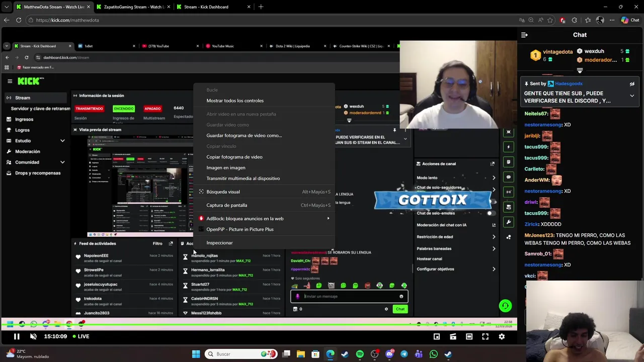Viewport: 644px width, 362px height.
Task: Click the KICK logo in the dashboard
Action: (31, 81)
